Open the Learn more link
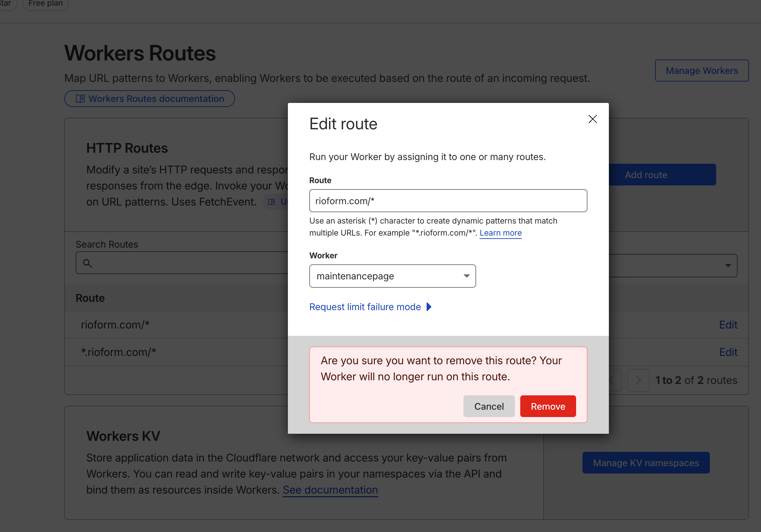The image size is (761, 532). coord(500,233)
